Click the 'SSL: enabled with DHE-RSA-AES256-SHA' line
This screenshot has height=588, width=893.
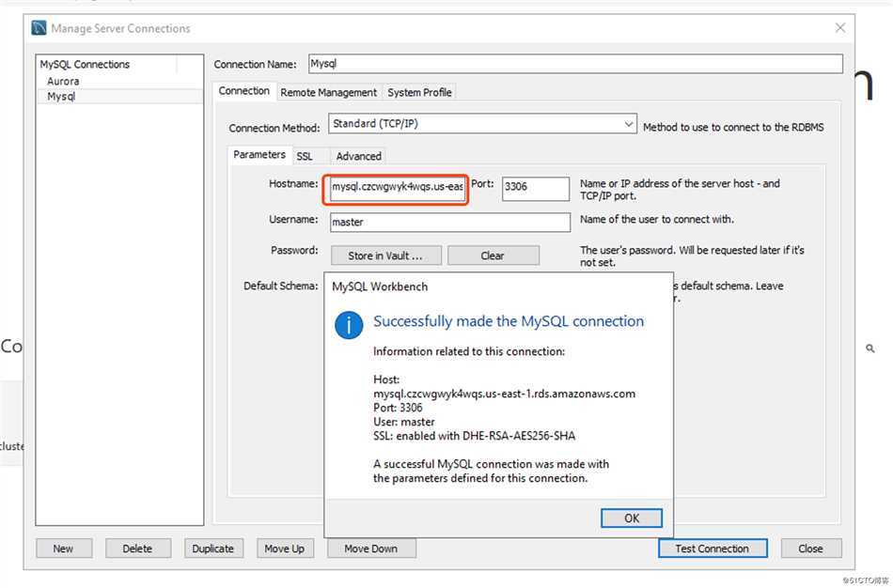[x=474, y=436]
